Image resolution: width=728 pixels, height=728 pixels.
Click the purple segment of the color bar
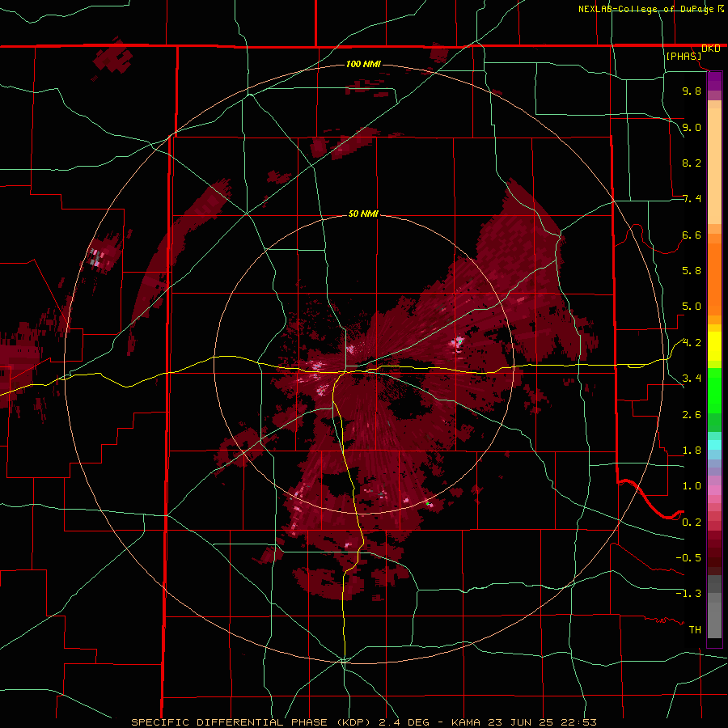tap(714, 81)
